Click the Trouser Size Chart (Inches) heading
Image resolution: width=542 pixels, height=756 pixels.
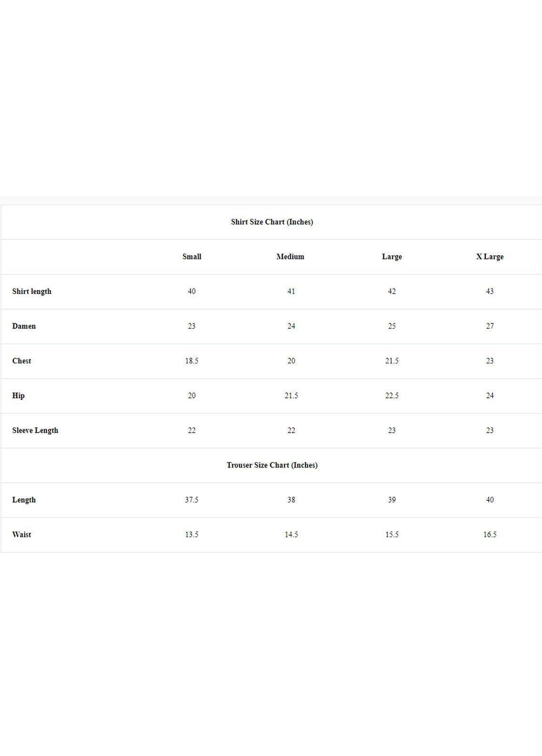point(272,465)
